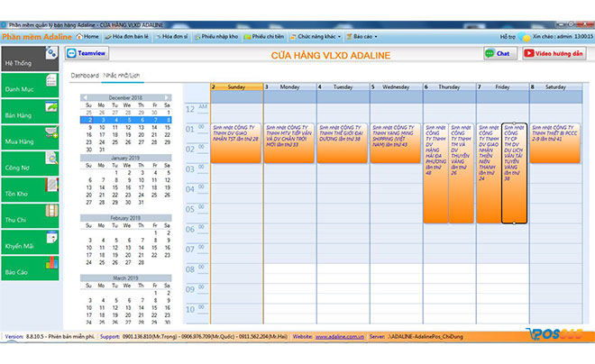595x364 pixels.
Task: Open the www.adaline.com.vn website link
Action: tap(340, 337)
